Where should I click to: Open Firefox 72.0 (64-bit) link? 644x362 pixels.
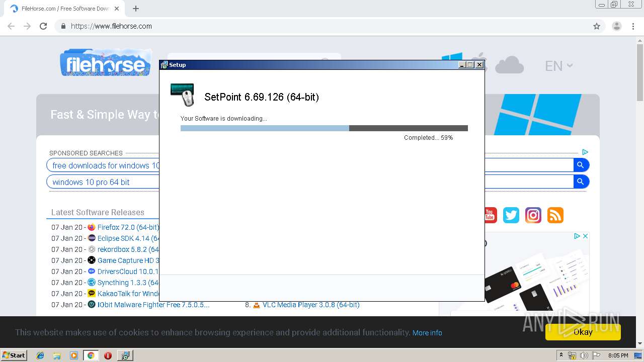point(128,227)
